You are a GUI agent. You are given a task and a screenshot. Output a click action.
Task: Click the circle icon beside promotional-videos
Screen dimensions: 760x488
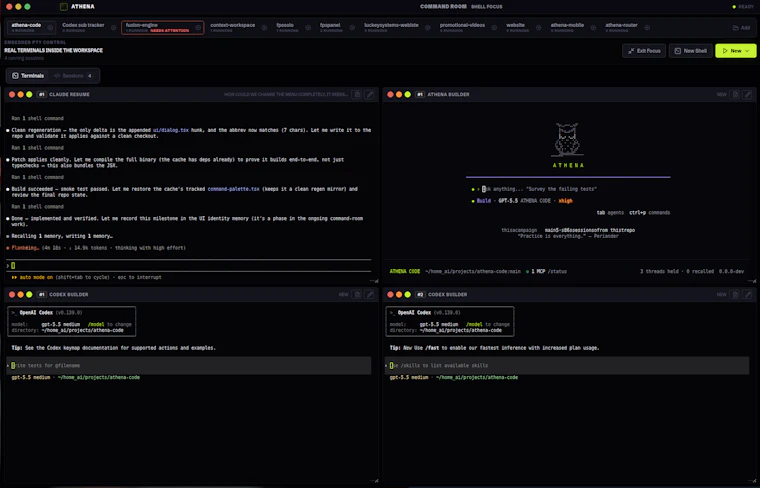pyautogui.click(x=494, y=28)
